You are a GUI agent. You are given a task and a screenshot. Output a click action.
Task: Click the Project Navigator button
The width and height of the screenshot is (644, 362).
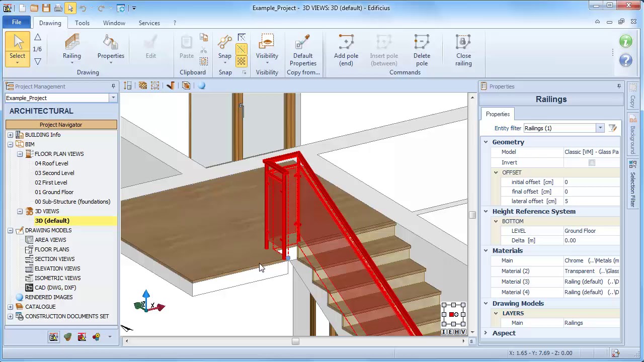(x=61, y=125)
